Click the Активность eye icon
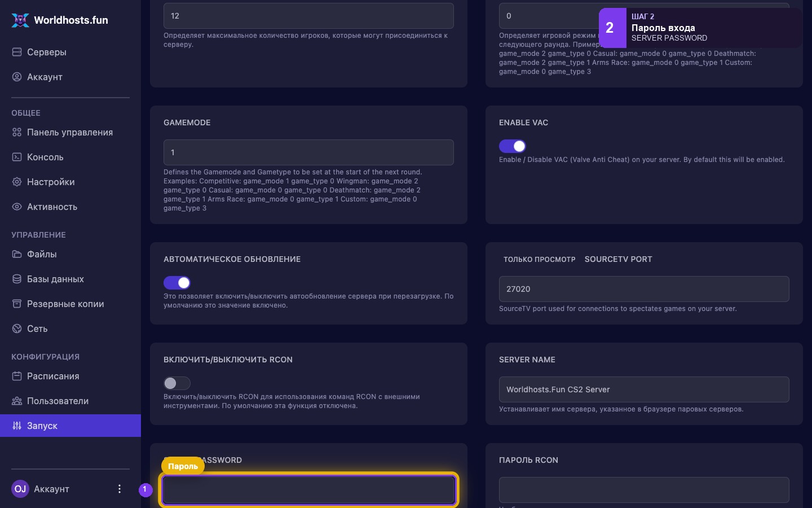Viewport: 812px width, 508px height. click(x=17, y=207)
